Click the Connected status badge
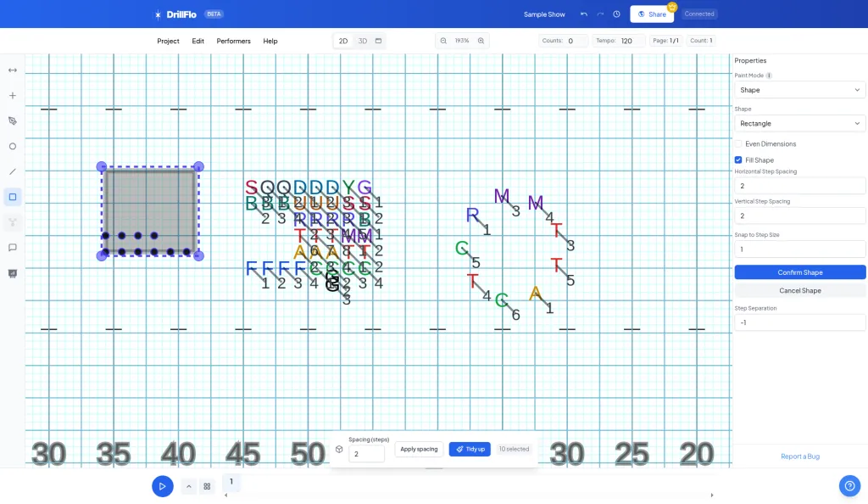The width and height of the screenshot is (868, 504). pyautogui.click(x=698, y=14)
